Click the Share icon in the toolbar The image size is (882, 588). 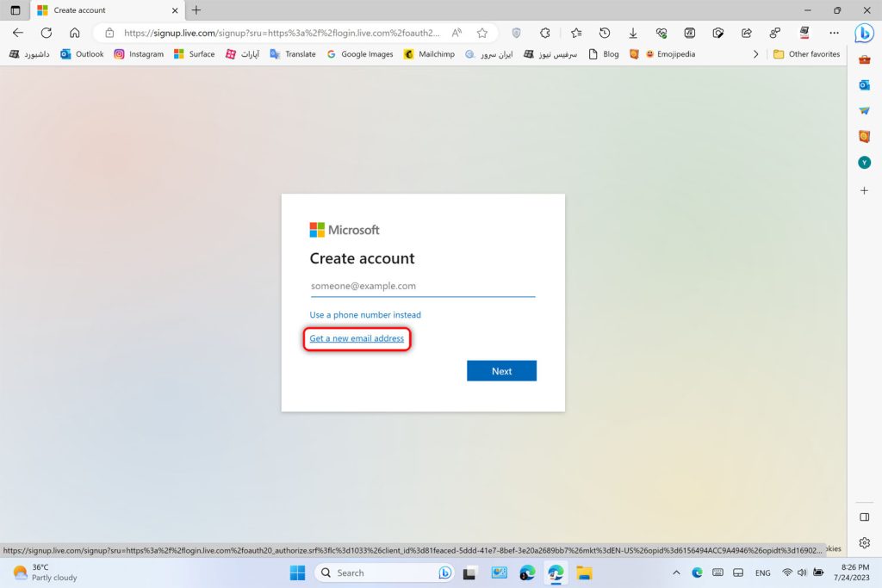click(x=747, y=33)
